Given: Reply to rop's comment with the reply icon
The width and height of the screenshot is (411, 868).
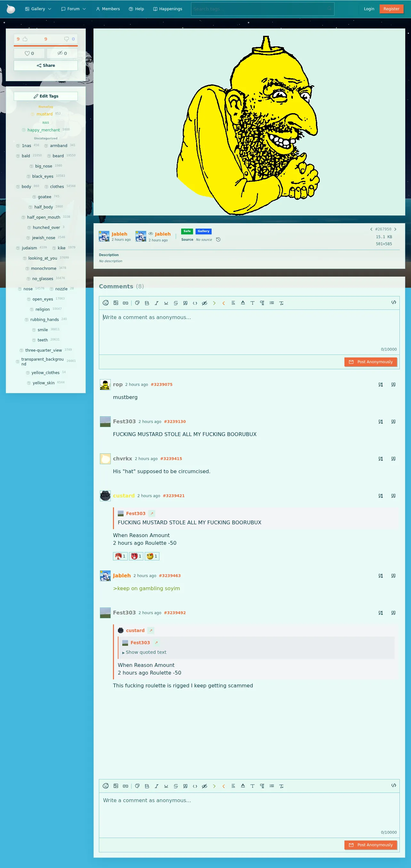Looking at the screenshot, I should [x=381, y=385].
